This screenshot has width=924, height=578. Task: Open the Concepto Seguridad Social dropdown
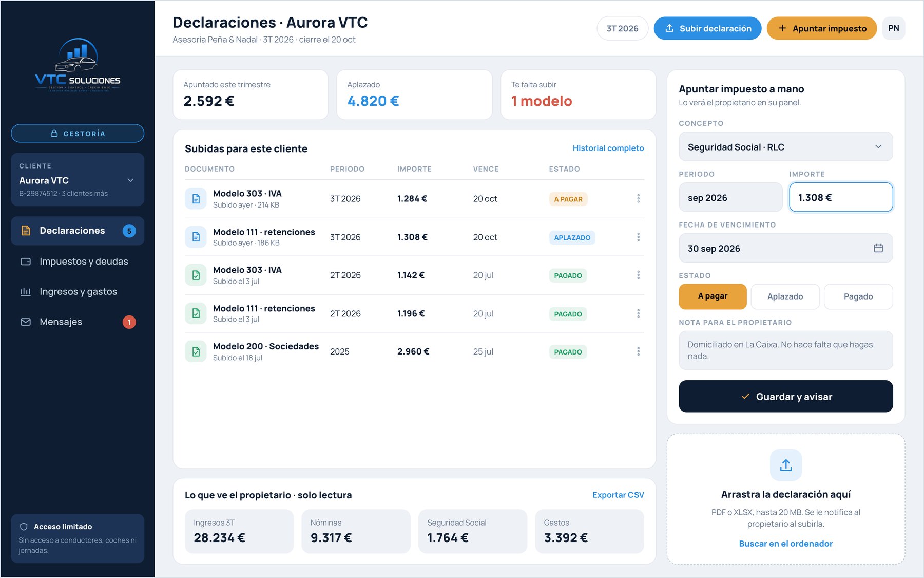[785, 147]
